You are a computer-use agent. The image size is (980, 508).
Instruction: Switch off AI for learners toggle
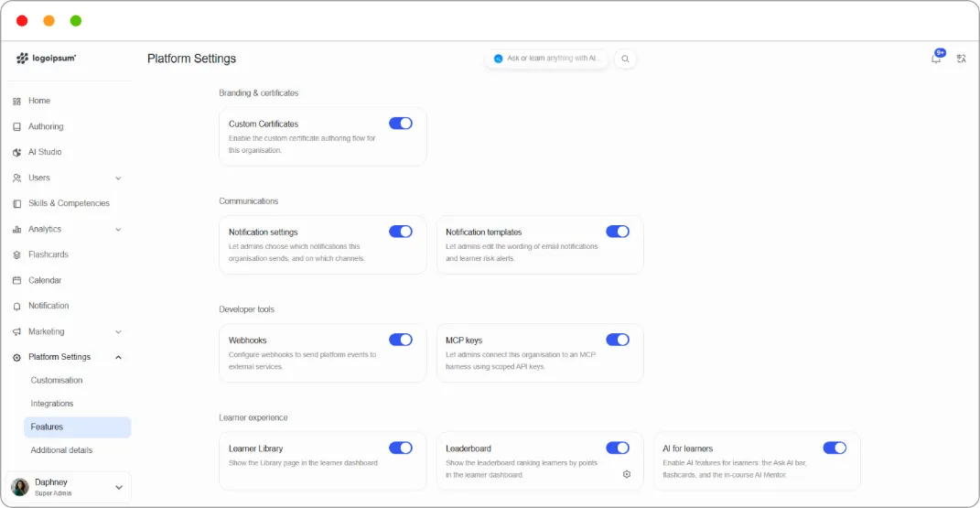point(835,448)
